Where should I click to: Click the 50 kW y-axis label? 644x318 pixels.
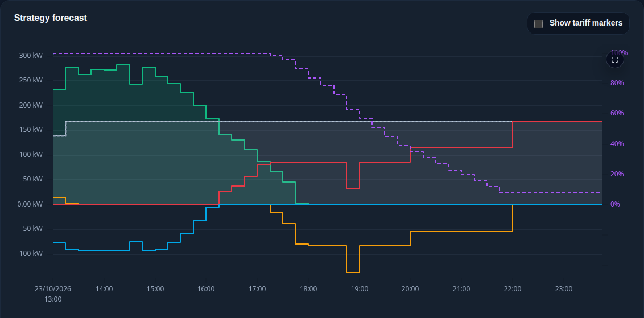(x=32, y=180)
